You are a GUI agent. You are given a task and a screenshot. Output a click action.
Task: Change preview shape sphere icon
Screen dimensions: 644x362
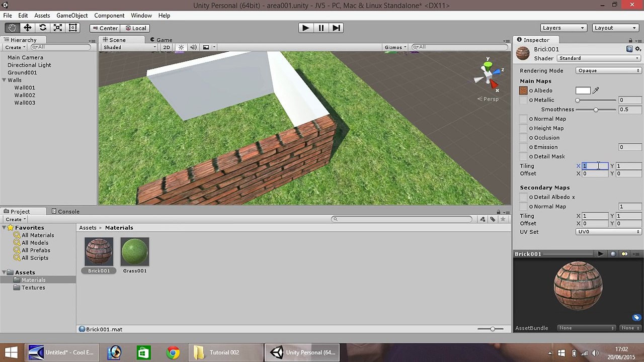(613, 254)
